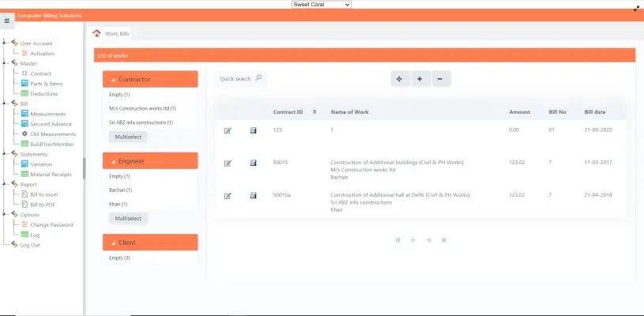Click the home icon in Work Bills tab

tap(96, 33)
